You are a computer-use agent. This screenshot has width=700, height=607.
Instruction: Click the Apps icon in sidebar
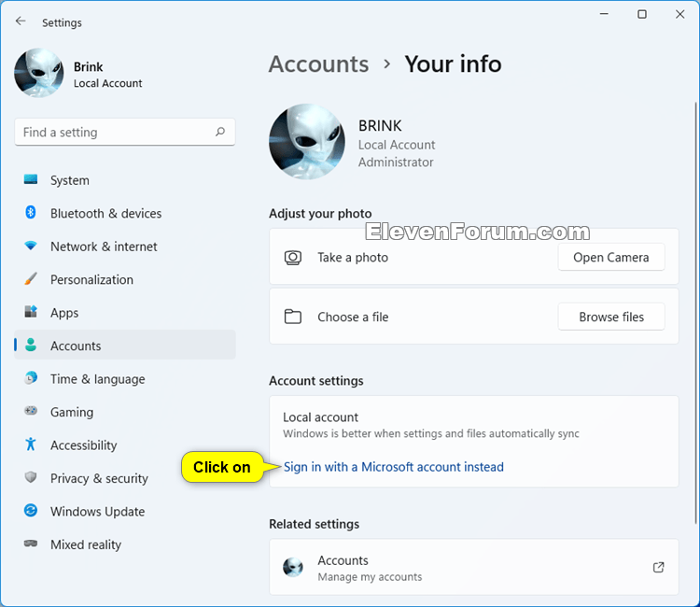click(x=31, y=312)
